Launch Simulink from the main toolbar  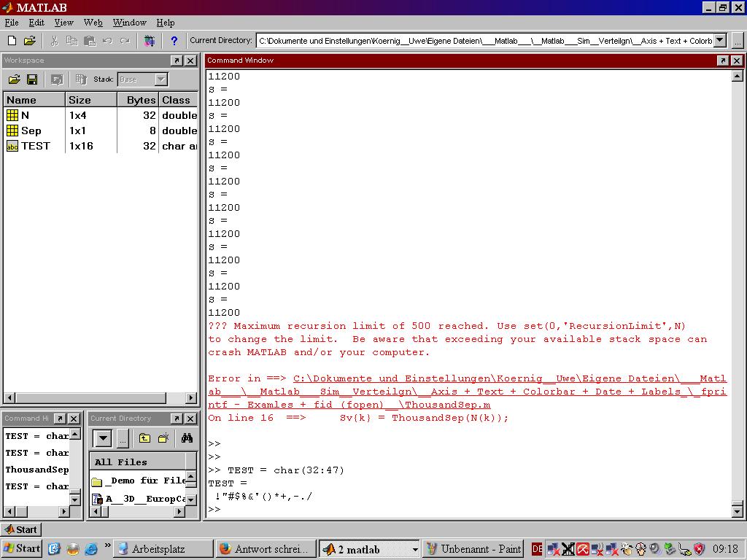pyautogui.click(x=150, y=41)
